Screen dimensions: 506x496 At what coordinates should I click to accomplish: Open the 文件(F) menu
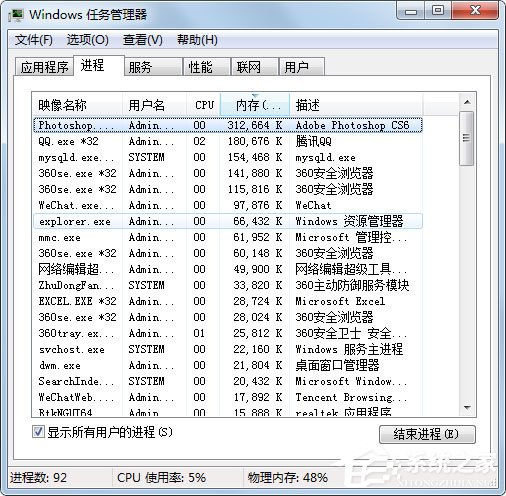[x=34, y=40]
